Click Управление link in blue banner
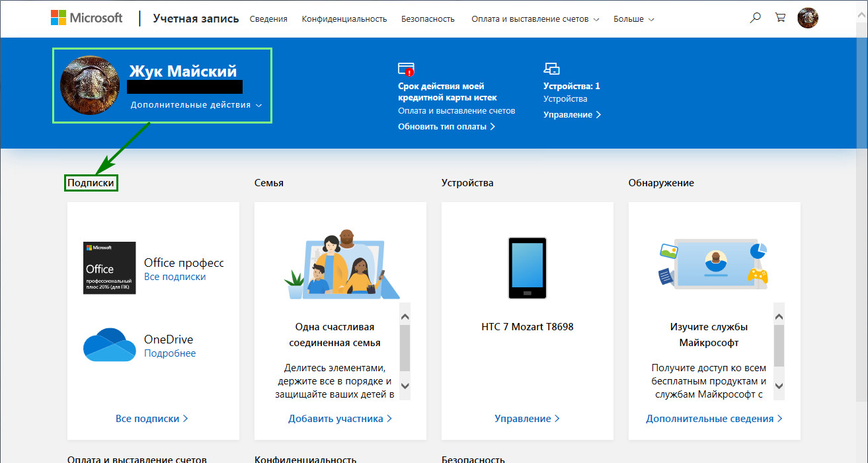 click(572, 114)
